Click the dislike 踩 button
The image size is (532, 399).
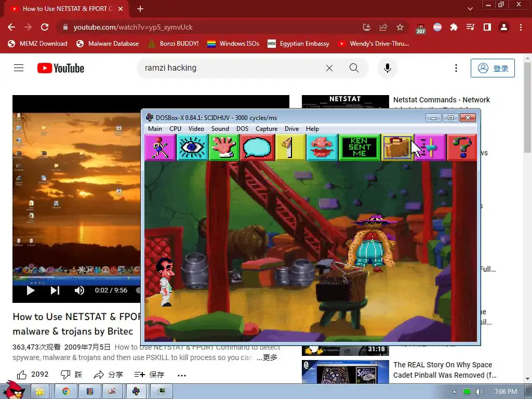[x=71, y=374]
